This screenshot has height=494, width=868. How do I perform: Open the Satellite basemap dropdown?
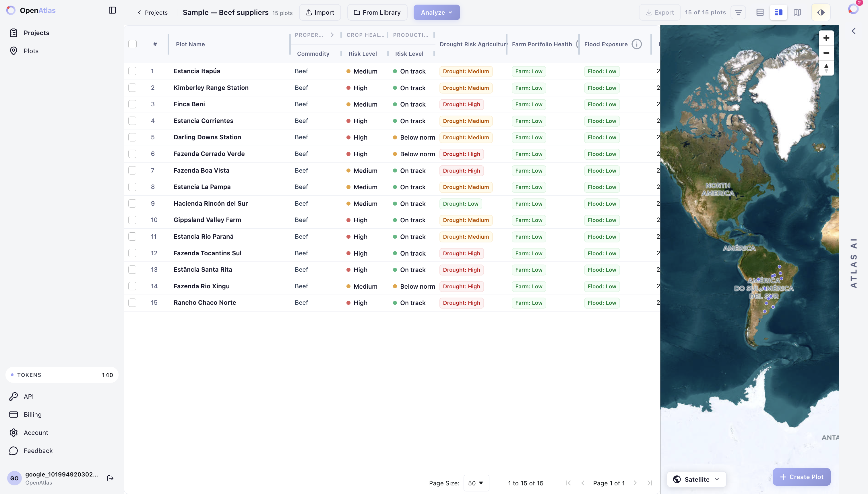tap(696, 479)
